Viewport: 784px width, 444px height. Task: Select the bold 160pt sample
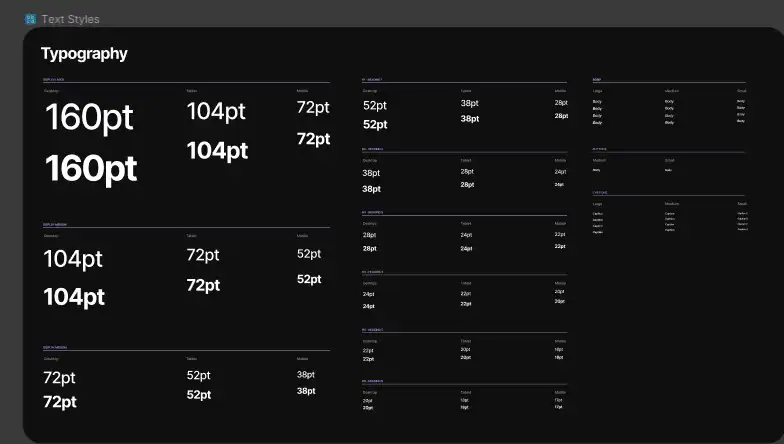(91, 168)
